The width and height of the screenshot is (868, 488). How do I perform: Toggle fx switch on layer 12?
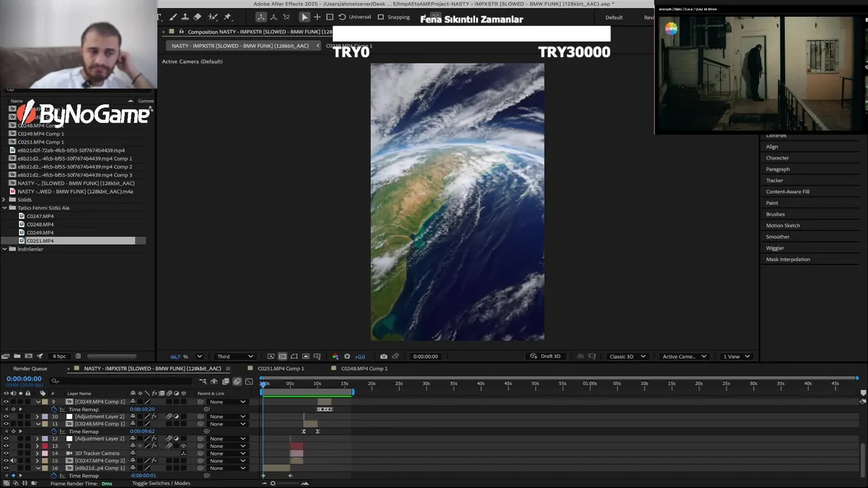click(x=154, y=439)
